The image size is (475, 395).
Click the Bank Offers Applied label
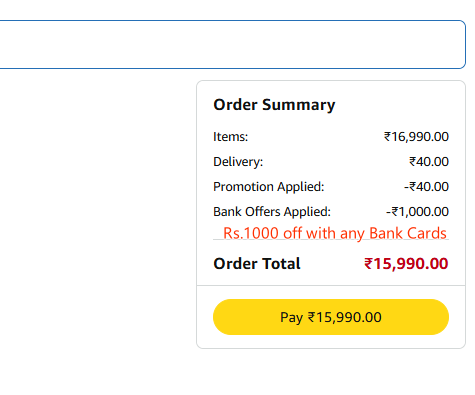(x=272, y=212)
